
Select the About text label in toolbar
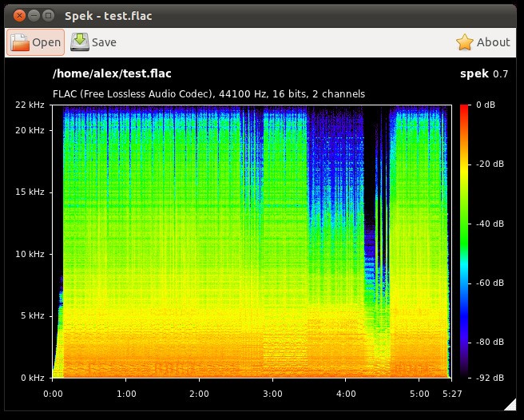point(493,42)
